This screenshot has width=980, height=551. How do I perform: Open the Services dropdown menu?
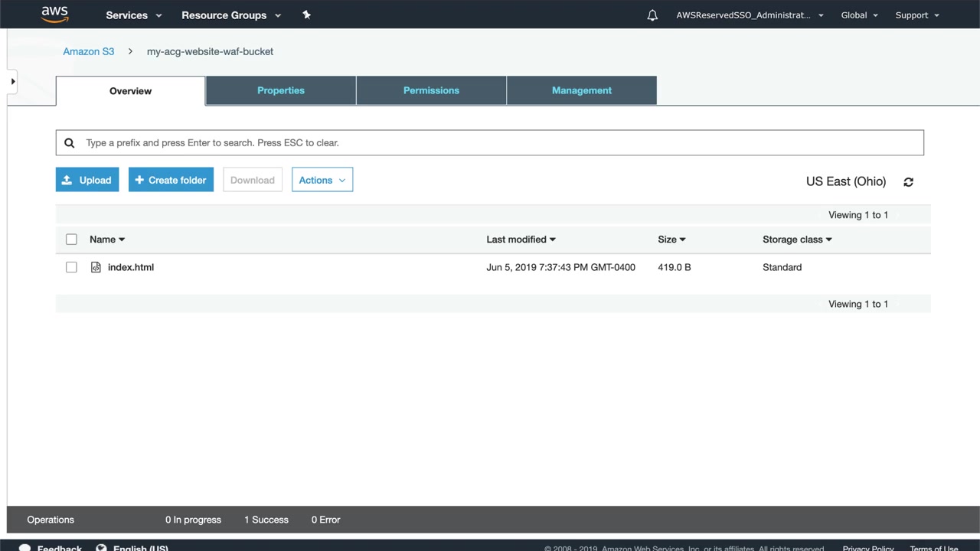coord(134,15)
